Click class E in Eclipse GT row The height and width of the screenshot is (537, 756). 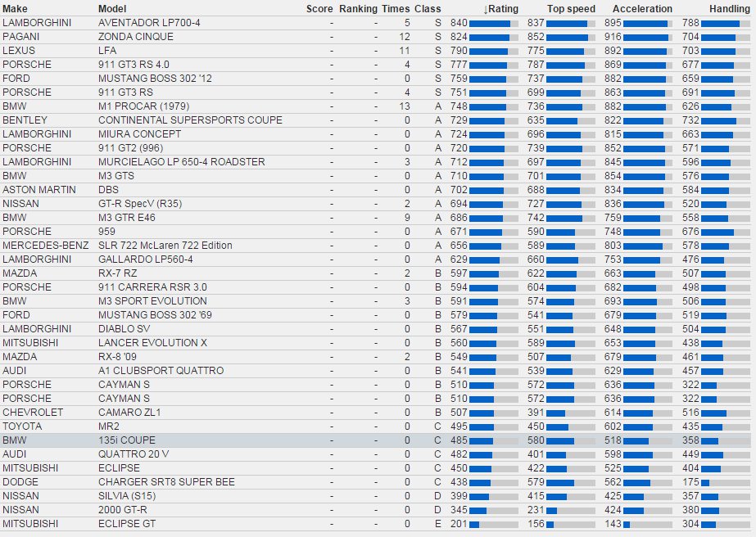pyautogui.click(x=437, y=524)
